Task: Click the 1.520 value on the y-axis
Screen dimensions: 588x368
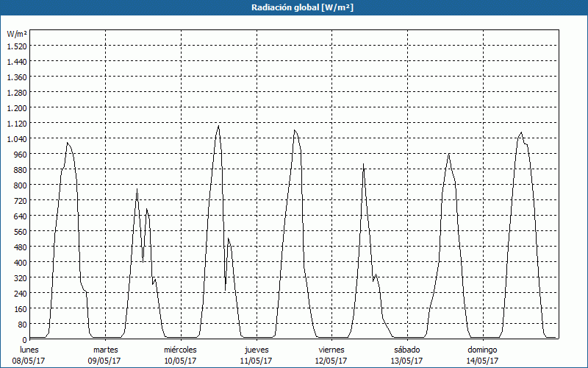Action: pos(16,46)
